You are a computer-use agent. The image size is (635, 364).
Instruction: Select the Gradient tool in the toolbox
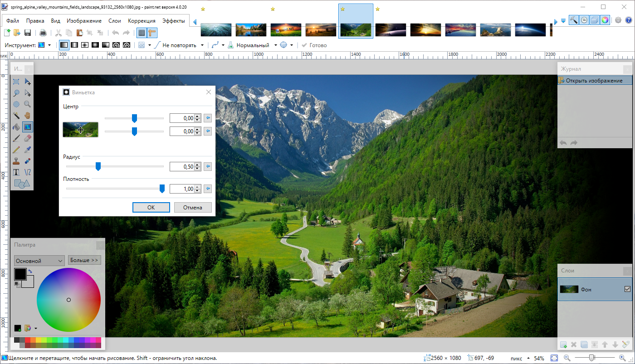point(28,127)
